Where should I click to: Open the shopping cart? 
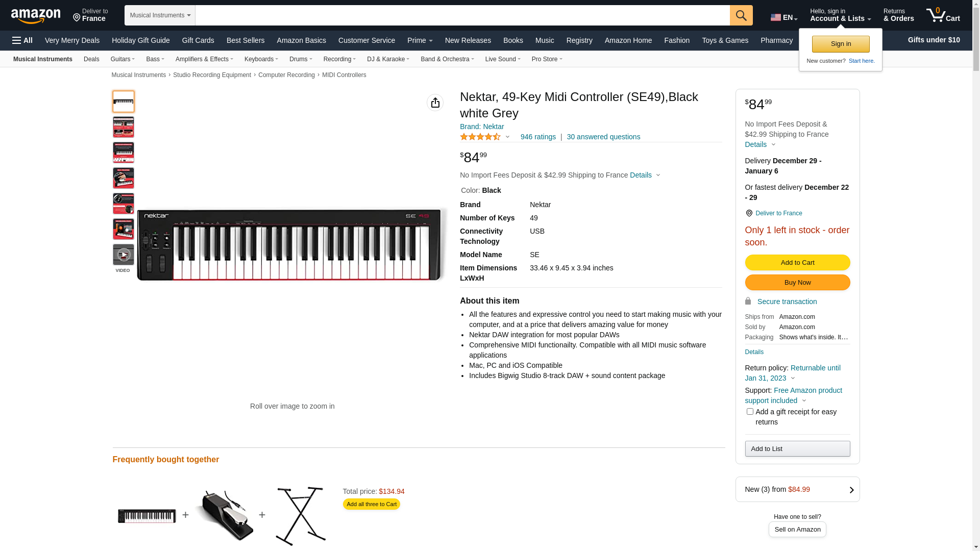[943, 15]
